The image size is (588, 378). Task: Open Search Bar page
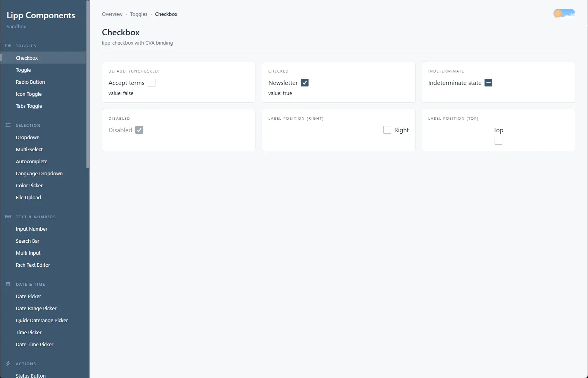(x=43, y=241)
